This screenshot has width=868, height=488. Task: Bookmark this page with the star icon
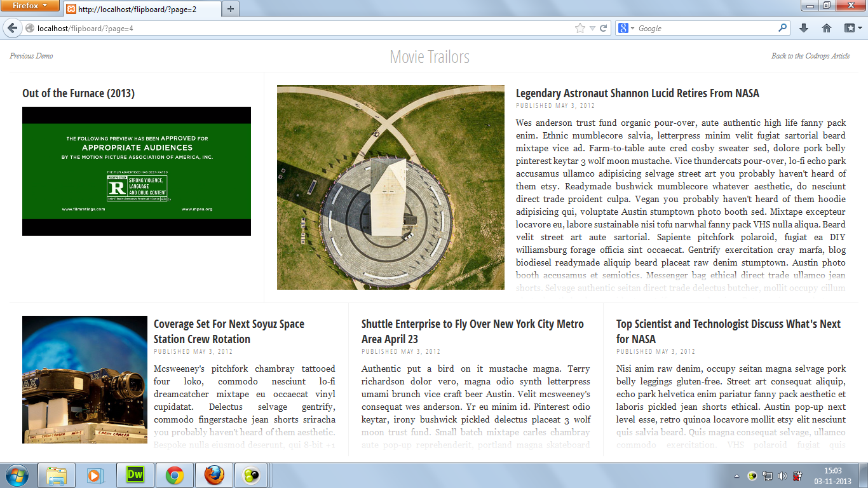point(580,29)
